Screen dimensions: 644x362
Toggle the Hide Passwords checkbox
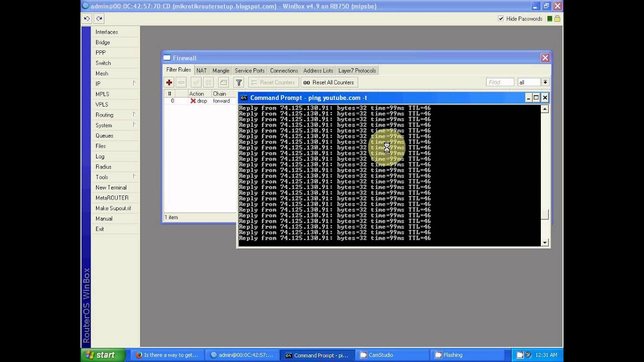pyautogui.click(x=501, y=19)
